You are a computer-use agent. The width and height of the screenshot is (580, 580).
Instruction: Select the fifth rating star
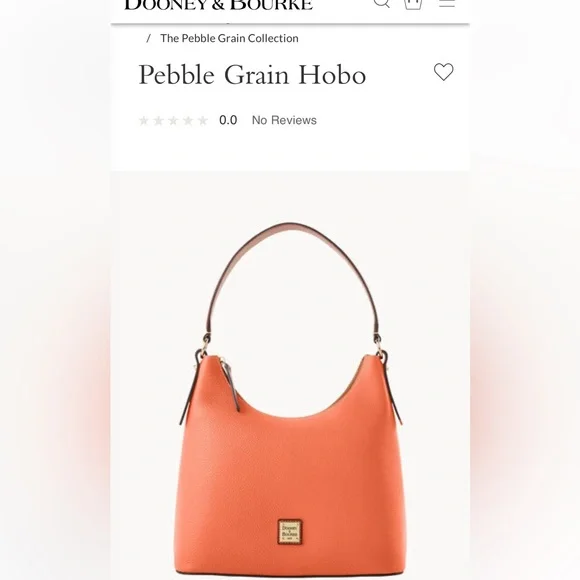point(203,121)
